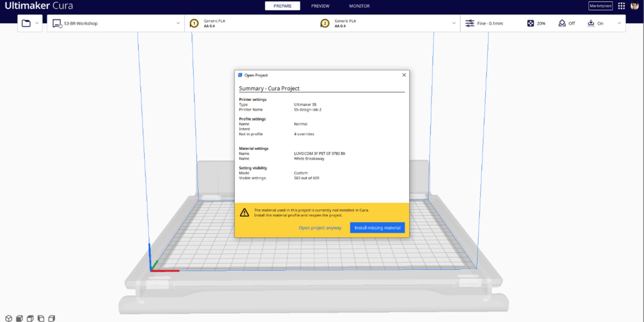Expand the print settings panel chevron
644x322 pixels.
point(619,23)
